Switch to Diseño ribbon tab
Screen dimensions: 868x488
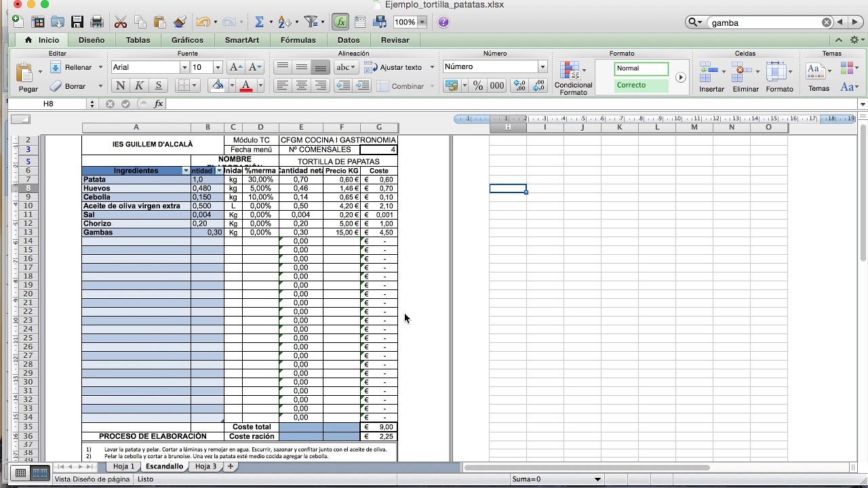[x=92, y=40]
